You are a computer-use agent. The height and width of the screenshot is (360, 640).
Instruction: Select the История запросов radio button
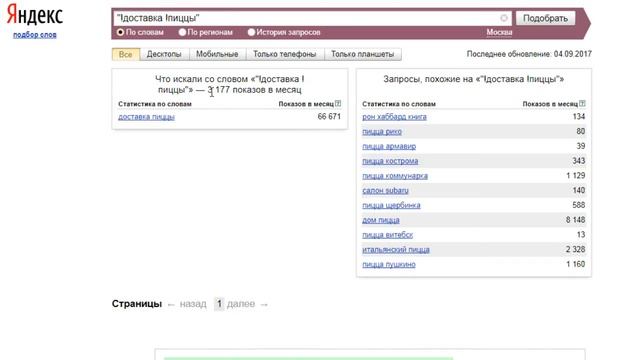coord(251,32)
